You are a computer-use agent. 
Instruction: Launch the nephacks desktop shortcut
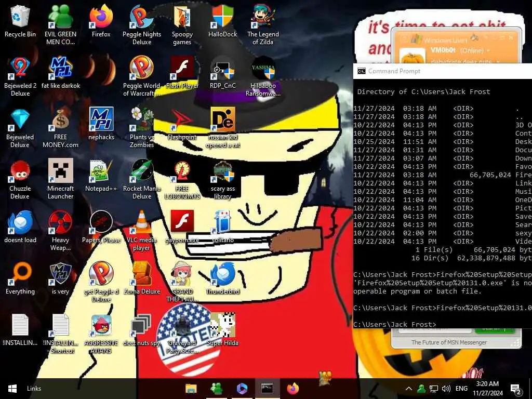coord(101,124)
